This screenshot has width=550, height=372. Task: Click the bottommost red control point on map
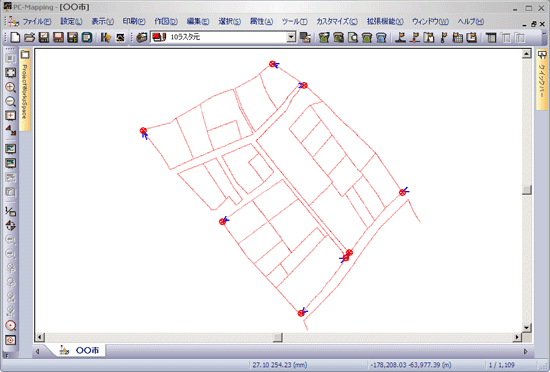[x=301, y=313]
